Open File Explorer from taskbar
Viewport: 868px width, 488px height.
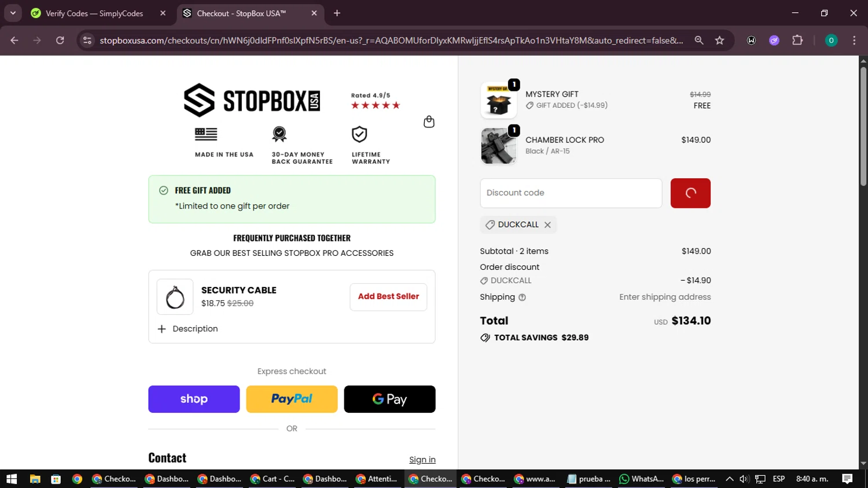pyautogui.click(x=35, y=479)
